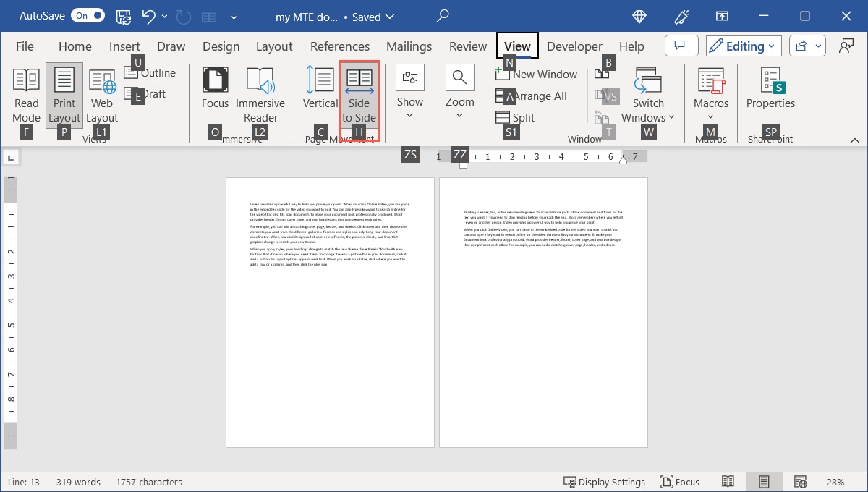Expand the Switch Windows dropdown
Screen dimensions: 868x492
click(x=647, y=101)
